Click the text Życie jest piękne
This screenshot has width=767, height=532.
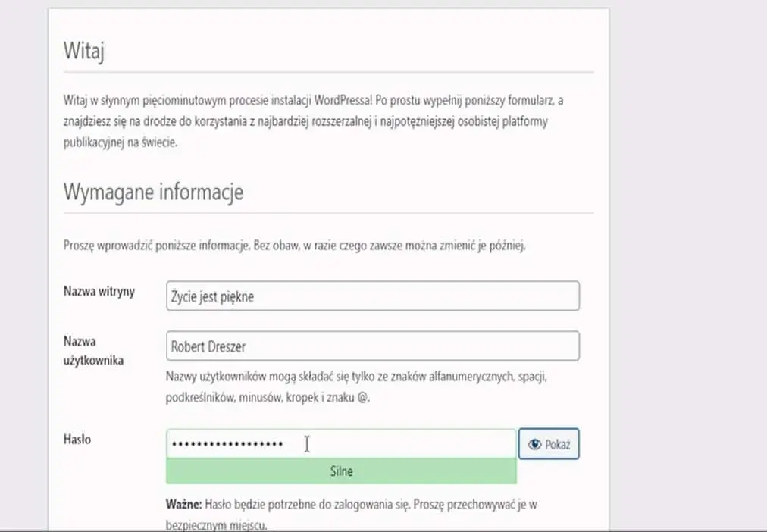213,297
